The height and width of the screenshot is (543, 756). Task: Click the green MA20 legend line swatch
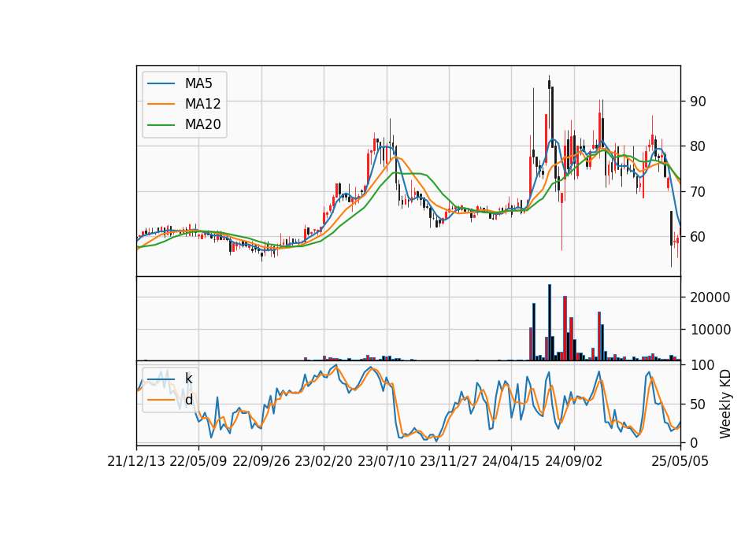click(161, 124)
